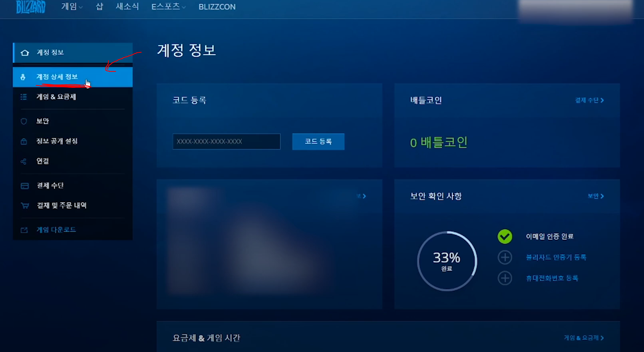Image resolution: width=644 pixels, height=352 pixels.
Task: Open 휴대전화번호 등록 link
Action: click(x=552, y=278)
